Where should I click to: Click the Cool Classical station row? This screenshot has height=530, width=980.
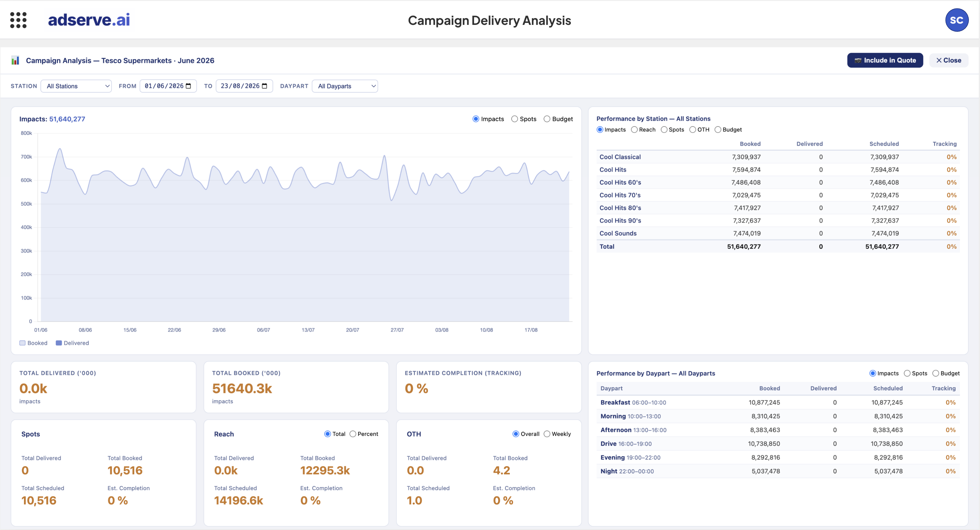tap(778, 157)
